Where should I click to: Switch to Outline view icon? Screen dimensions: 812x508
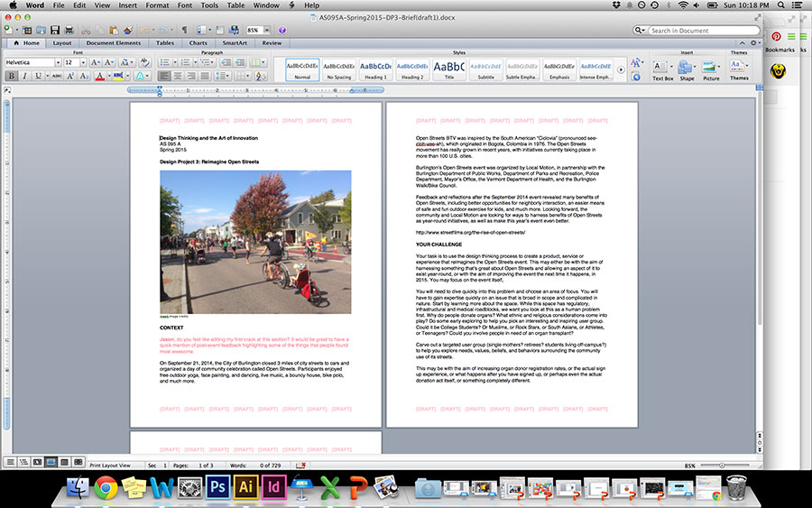23,461
